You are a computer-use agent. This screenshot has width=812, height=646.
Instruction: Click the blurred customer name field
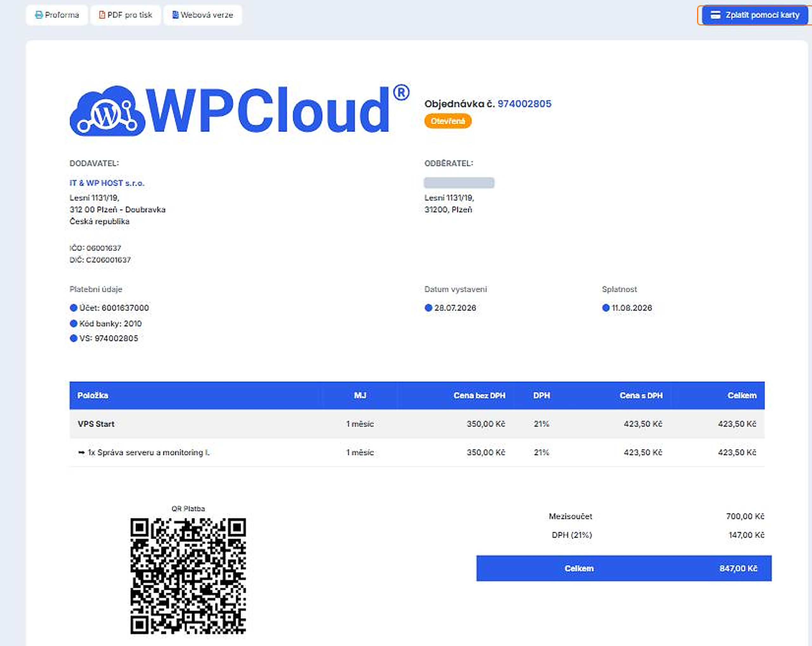tap(459, 183)
